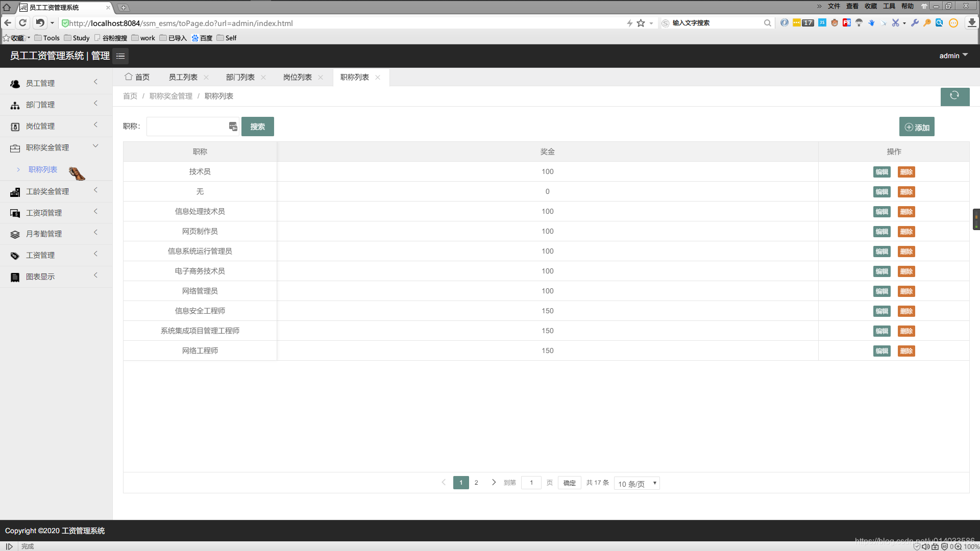
Task: Click the home icon on 首页 tab
Action: pos(129,77)
